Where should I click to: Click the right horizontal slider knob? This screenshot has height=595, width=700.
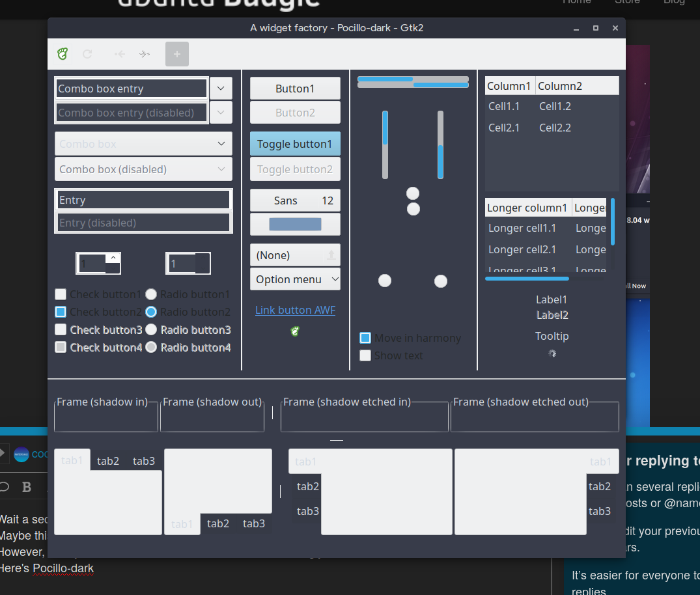(x=441, y=281)
